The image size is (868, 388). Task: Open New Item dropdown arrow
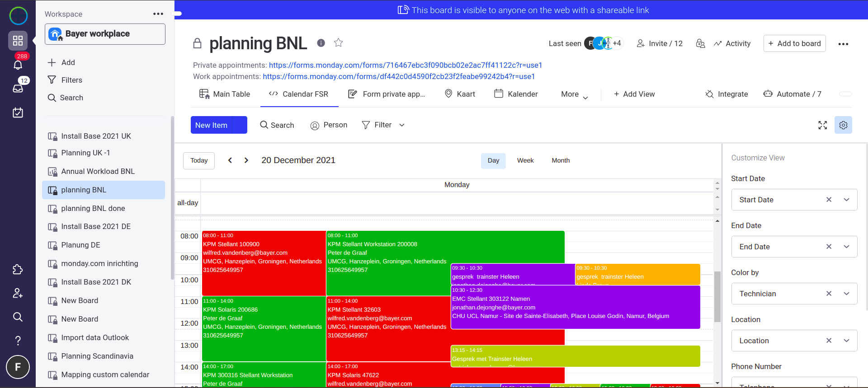click(240, 125)
